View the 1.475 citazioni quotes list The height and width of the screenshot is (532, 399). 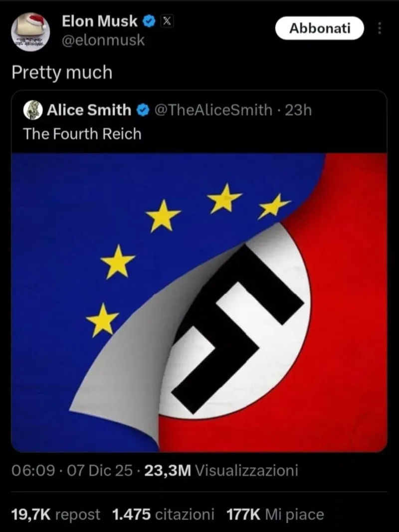click(163, 514)
